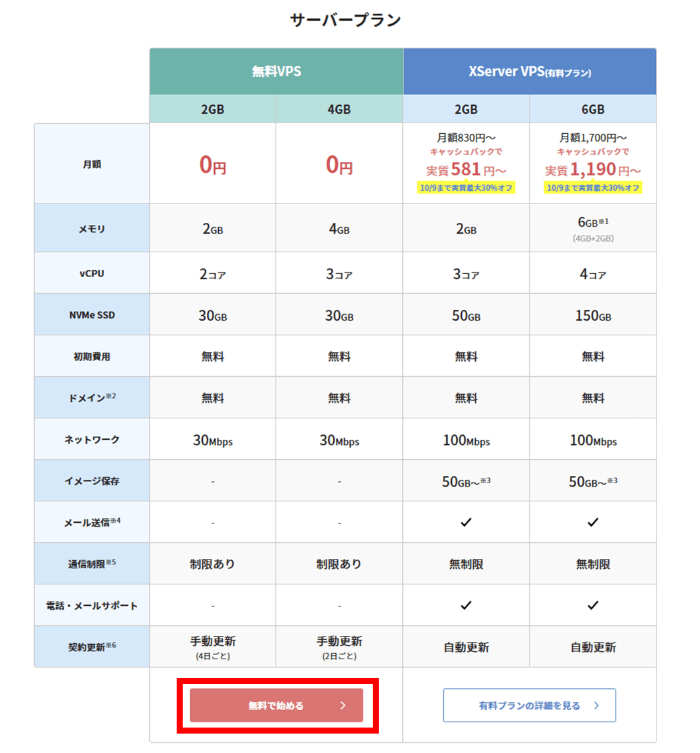Click the ドメイン row label with footnote 2
This screenshot has width=700, height=753.
(x=92, y=398)
